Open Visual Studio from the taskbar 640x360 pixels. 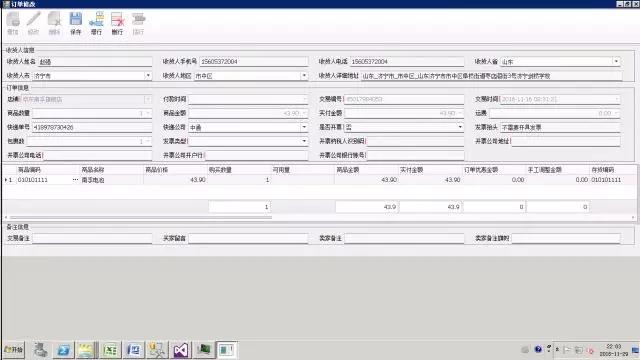pyautogui.click(x=180, y=350)
